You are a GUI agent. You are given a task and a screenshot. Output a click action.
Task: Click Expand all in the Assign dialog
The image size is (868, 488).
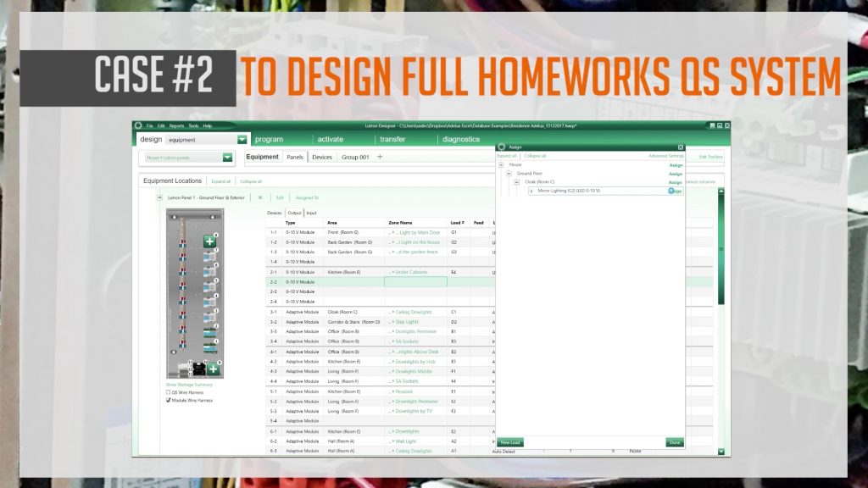(507, 156)
